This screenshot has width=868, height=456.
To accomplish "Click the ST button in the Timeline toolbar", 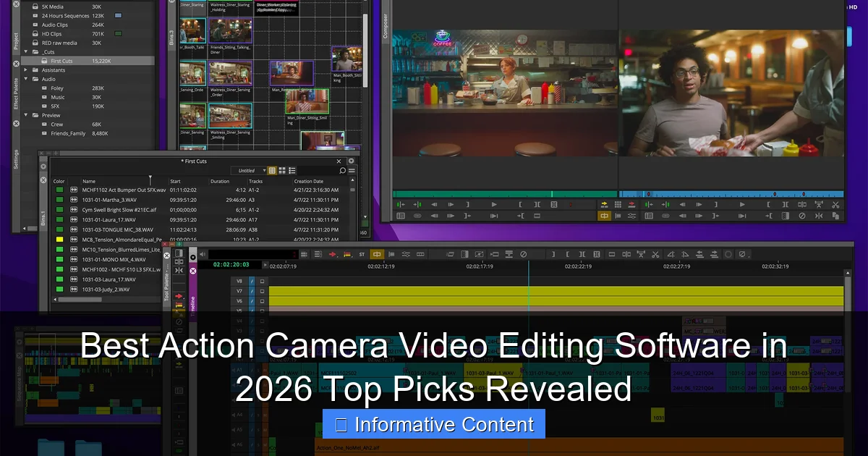I will [362, 255].
